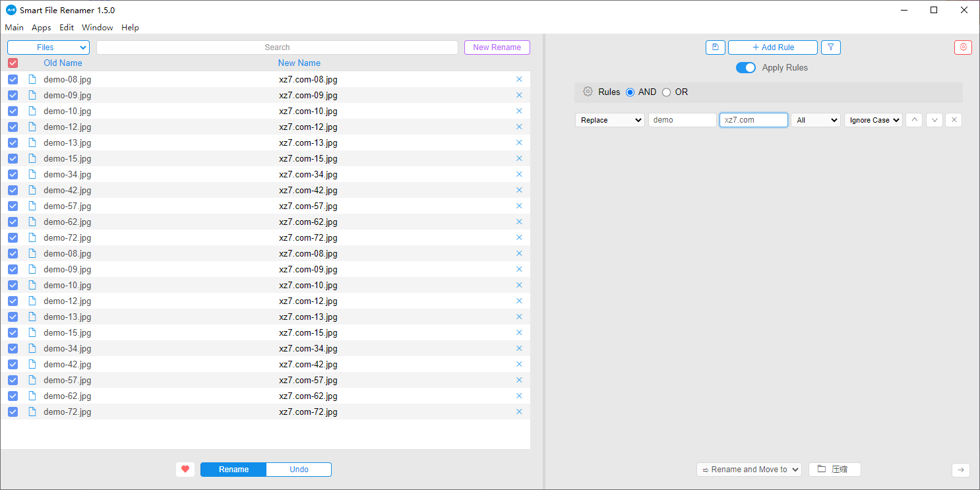Move the Replace rule up

914,120
